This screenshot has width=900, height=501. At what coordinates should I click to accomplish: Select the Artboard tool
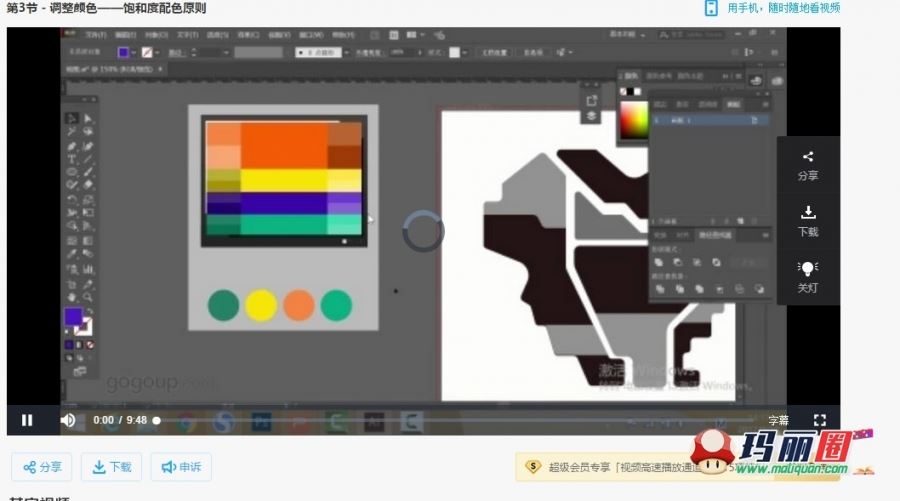pos(72,284)
